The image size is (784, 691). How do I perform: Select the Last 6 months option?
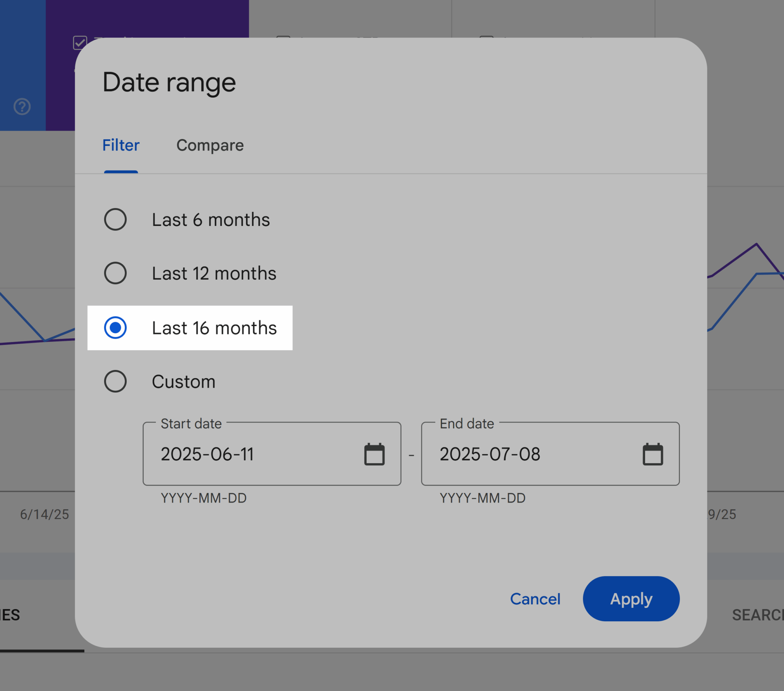click(x=115, y=219)
